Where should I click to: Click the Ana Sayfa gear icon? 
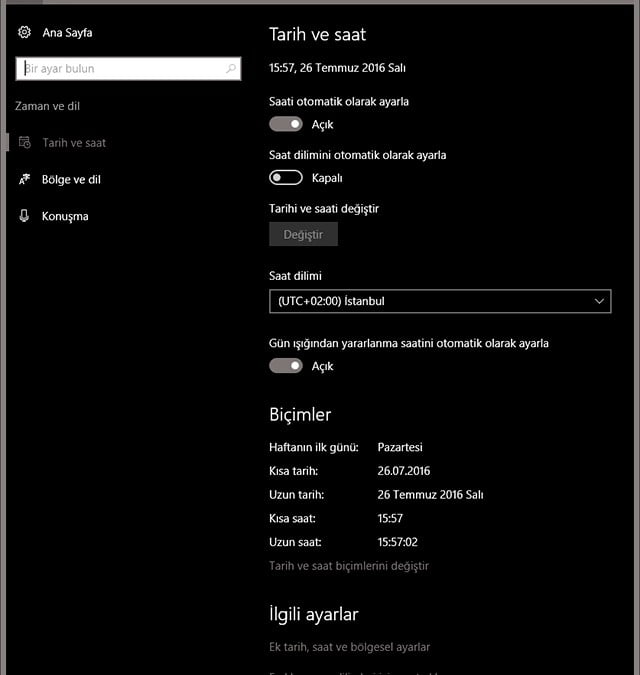24,33
